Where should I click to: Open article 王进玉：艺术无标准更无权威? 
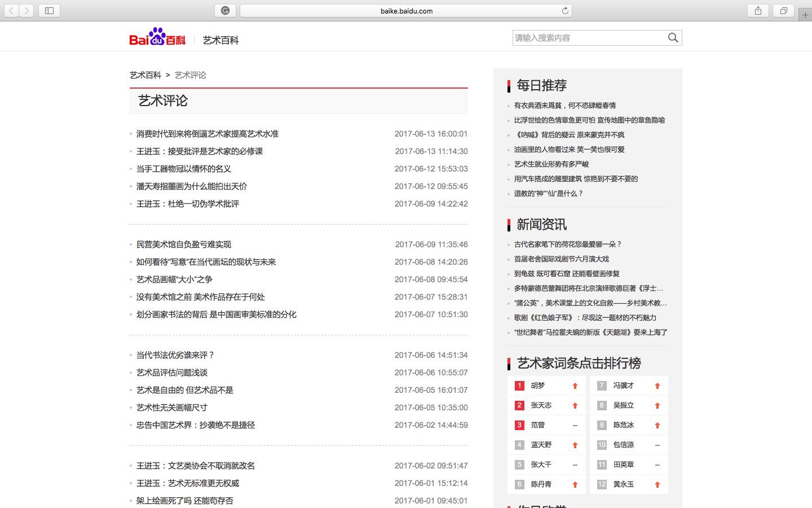[x=188, y=483]
